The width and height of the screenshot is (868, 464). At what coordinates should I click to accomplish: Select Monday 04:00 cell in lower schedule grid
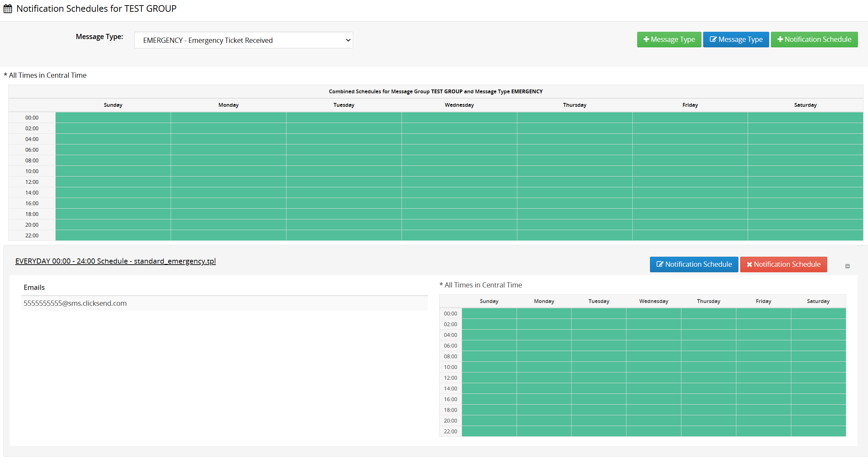(x=544, y=335)
